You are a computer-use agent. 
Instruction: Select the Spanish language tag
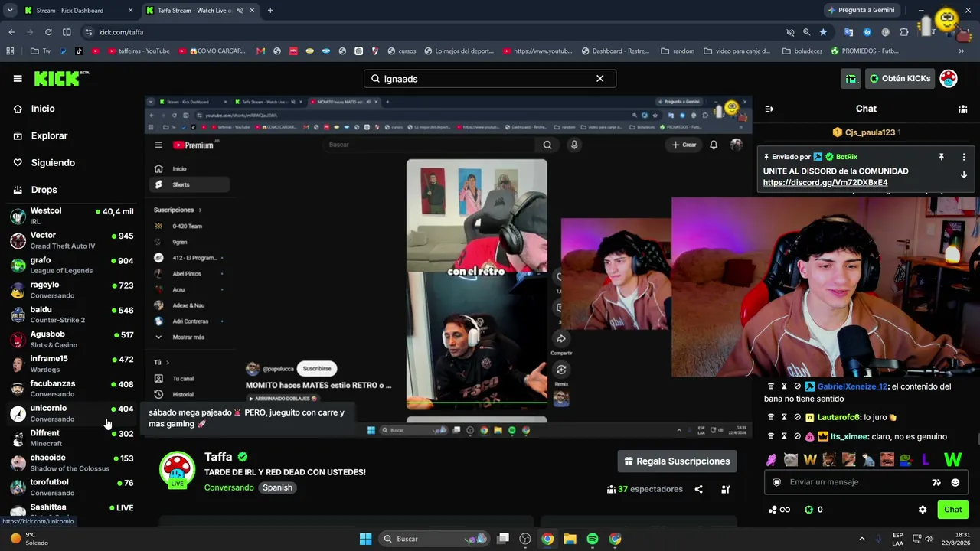[x=277, y=487]
